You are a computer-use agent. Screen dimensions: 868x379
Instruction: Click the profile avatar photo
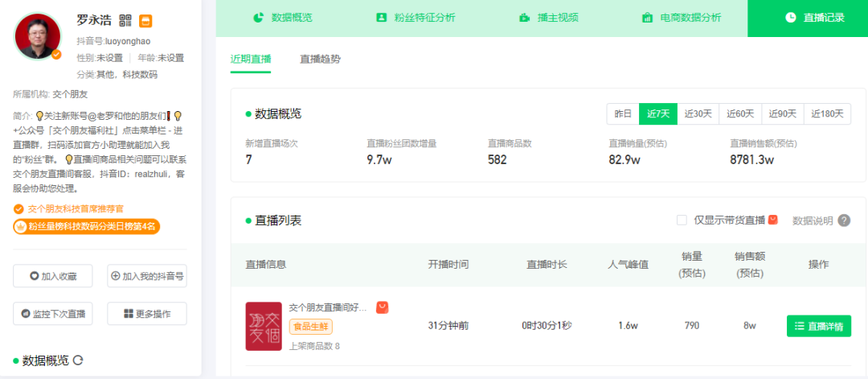(x=37, y=36)
